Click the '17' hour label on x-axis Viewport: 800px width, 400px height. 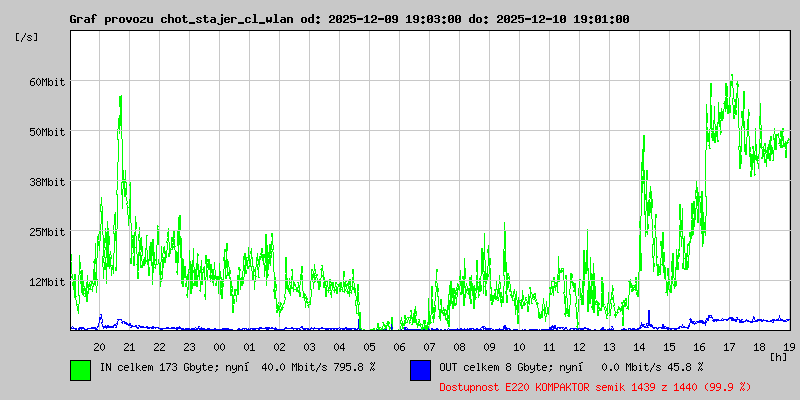(x=730, y=347)
